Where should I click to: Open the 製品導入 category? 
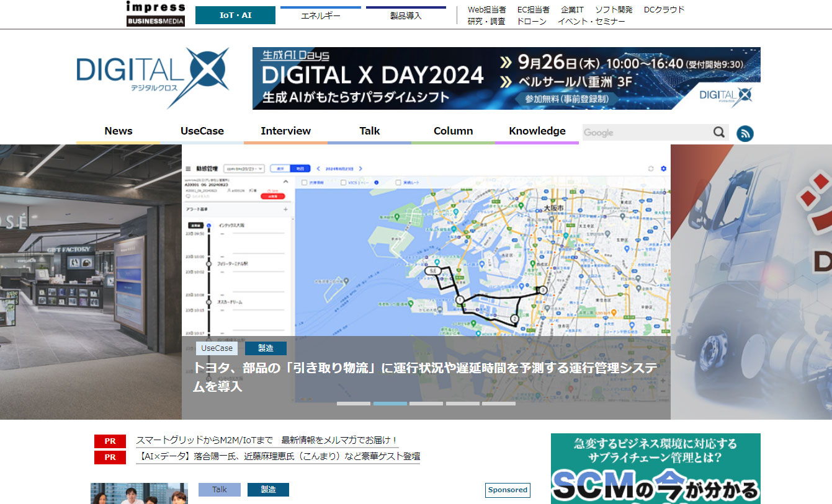[406, 16]
